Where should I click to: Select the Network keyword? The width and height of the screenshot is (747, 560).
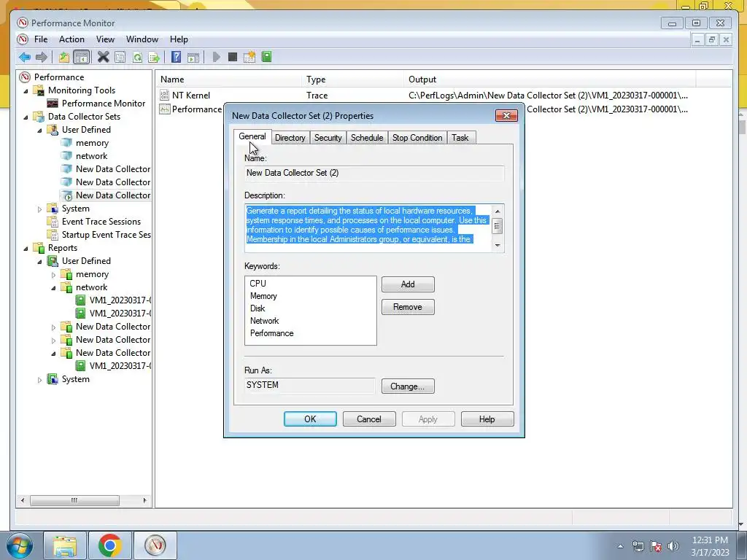(x=264, y=321)
